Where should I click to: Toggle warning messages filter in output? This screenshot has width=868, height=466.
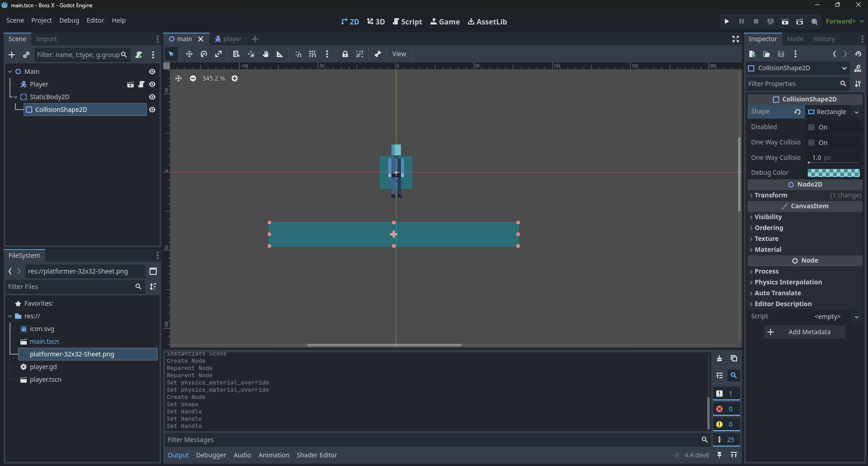pos(726,424)
